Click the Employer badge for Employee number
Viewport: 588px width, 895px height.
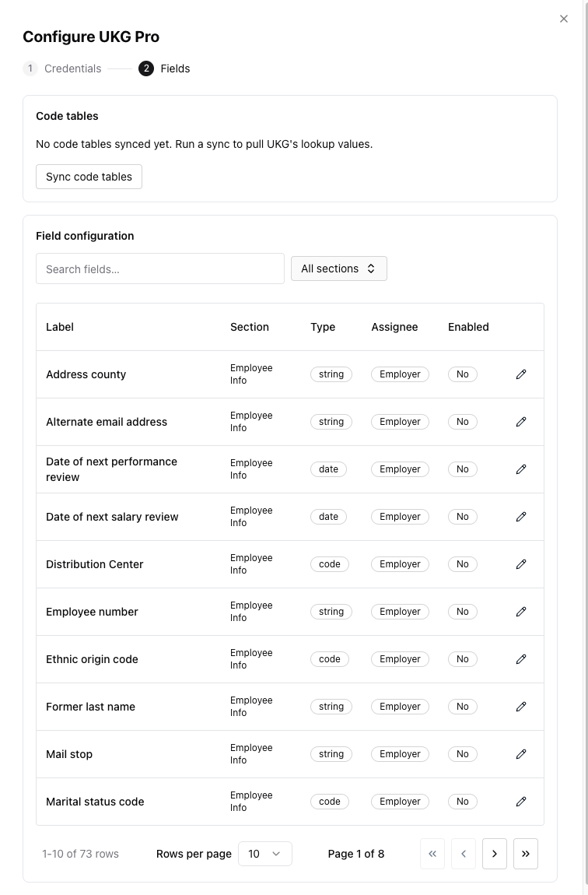[400, 611]
